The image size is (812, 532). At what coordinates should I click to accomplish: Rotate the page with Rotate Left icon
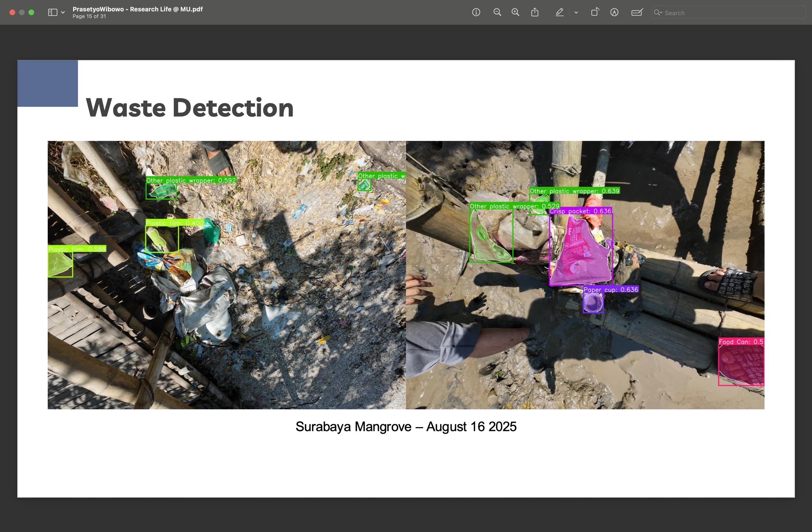pyautogui.click(x=595, y=13)
